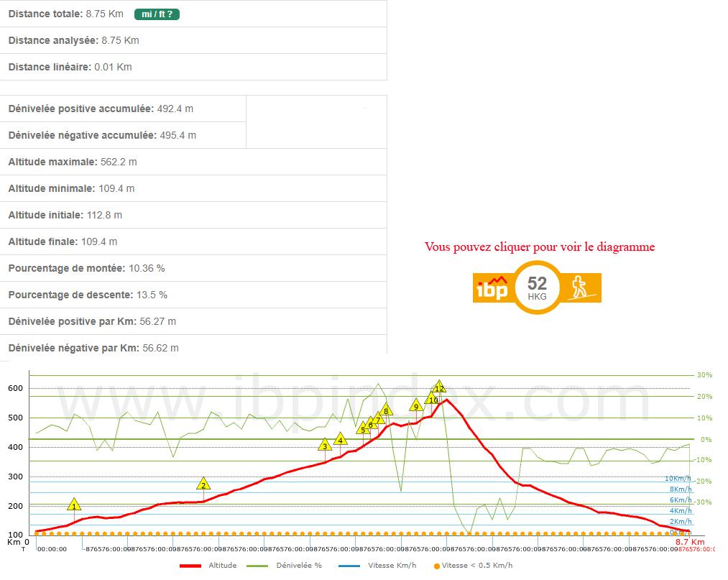Click 'Vous pouvez cliquer pour voir le diagramme'
This screenshot has width=728, height=580.
click(539, 247)
